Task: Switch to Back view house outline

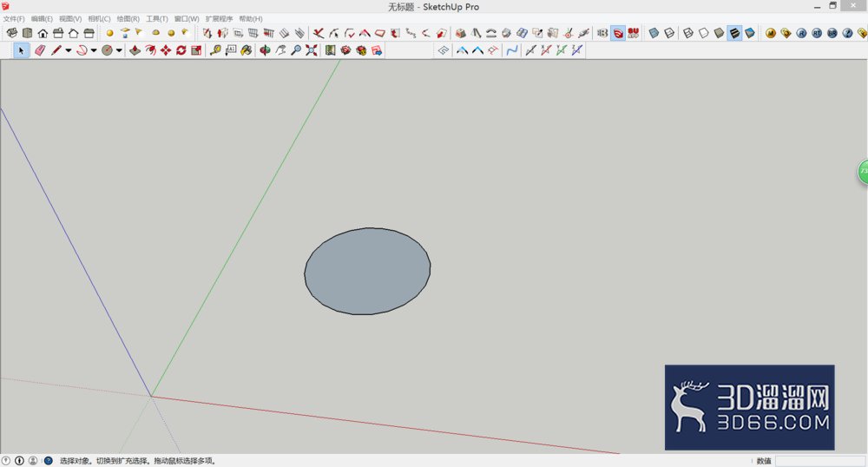Action: 73,33
